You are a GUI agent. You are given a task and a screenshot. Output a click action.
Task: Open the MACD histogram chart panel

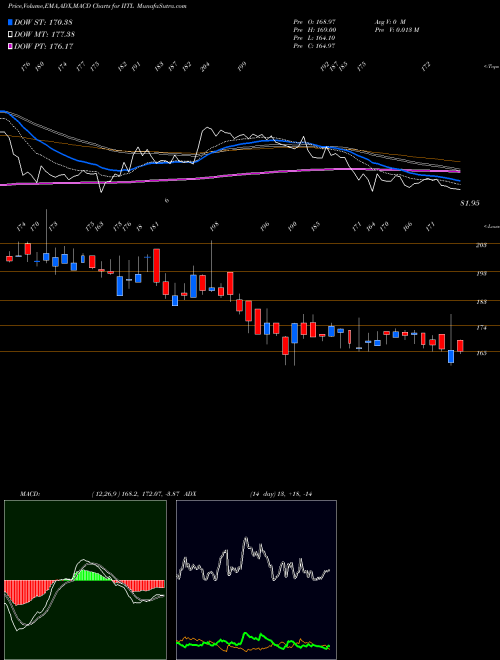pyautogui.click(x=85, y=580)
